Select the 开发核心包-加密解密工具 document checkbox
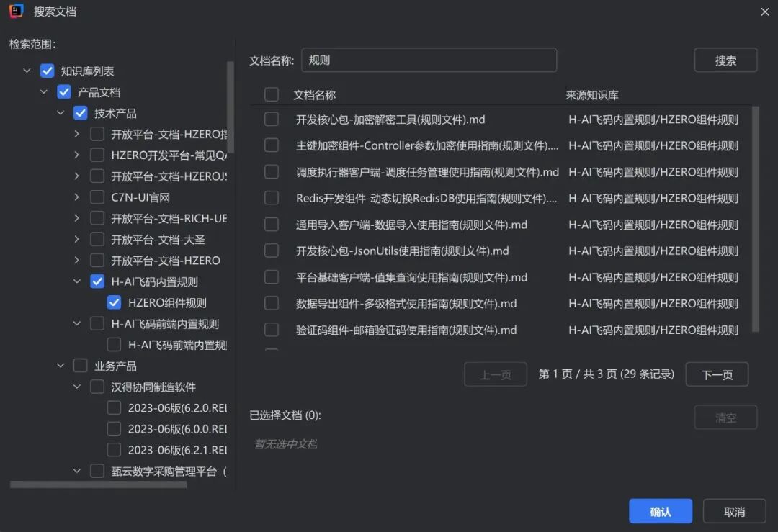 point(272,120)
